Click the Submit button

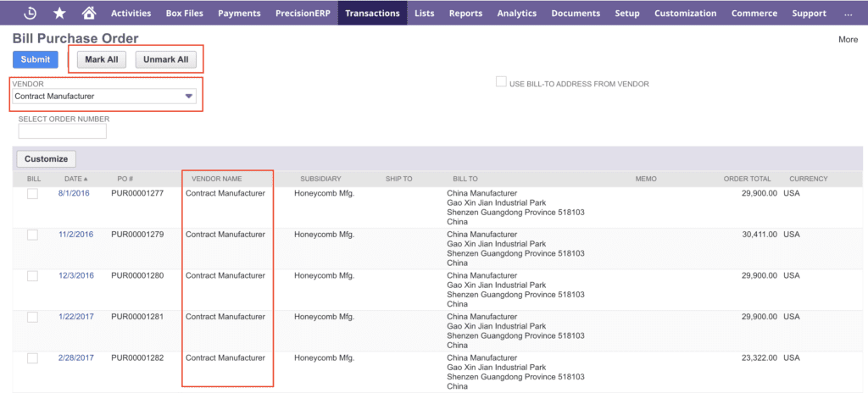click(x=36, y=59)
